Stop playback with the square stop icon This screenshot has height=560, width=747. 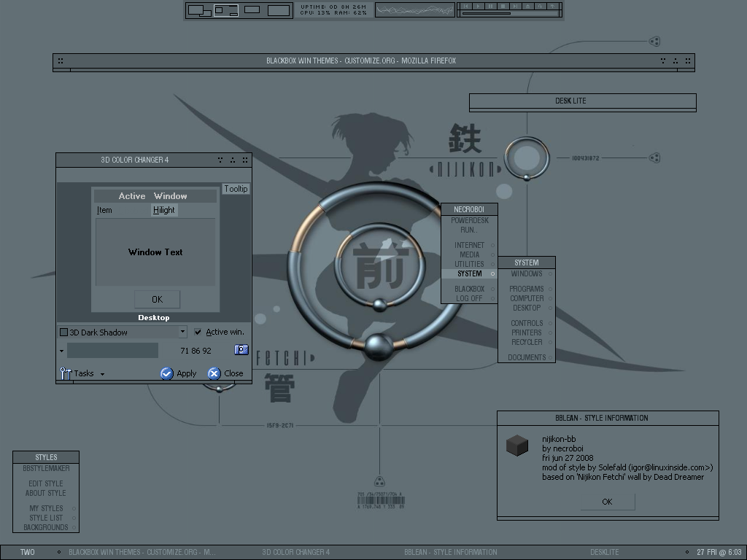pos(503,6)
